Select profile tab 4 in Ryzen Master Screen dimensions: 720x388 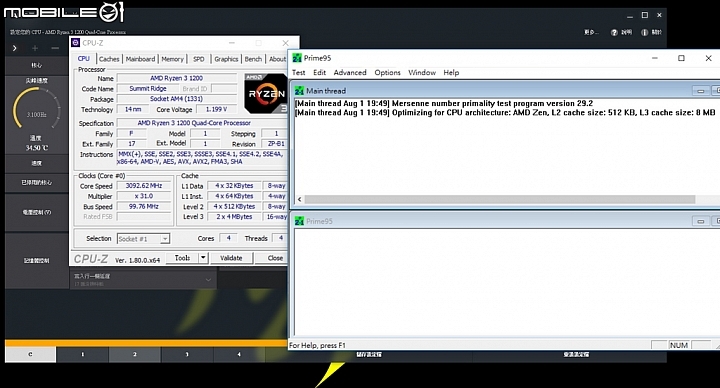coord(239,354)
